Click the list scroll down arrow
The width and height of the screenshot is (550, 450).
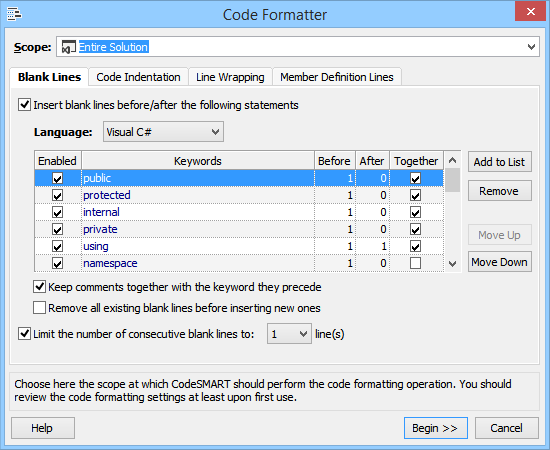(x=452, y=263)
